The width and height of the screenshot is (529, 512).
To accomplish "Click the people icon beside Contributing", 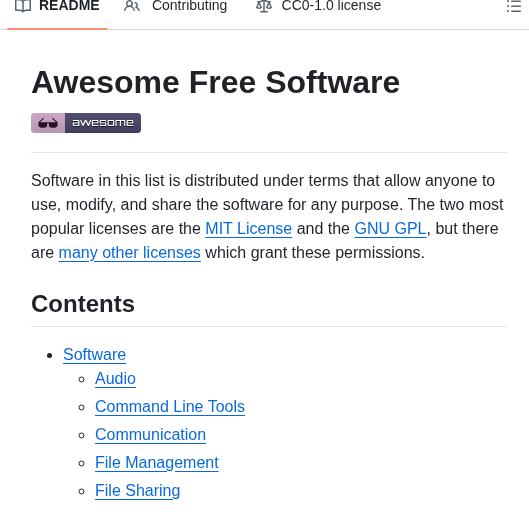I will 132,6.
